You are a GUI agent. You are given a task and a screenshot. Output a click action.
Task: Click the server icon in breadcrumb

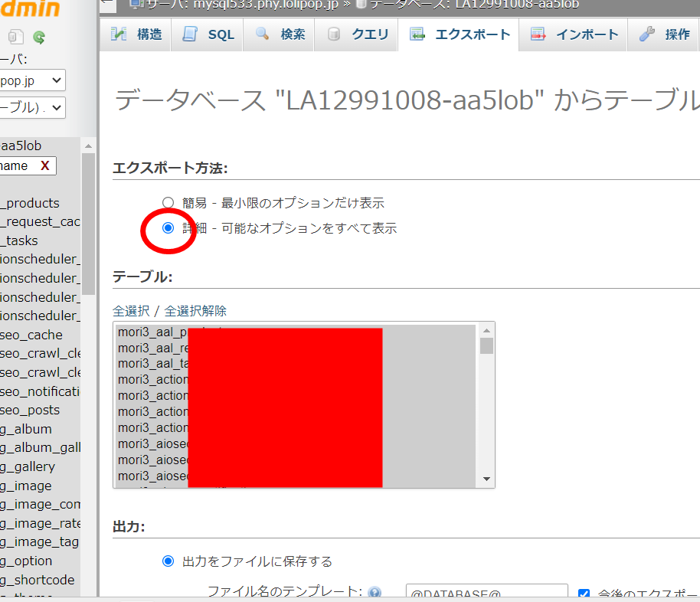[x=136, y=4]
